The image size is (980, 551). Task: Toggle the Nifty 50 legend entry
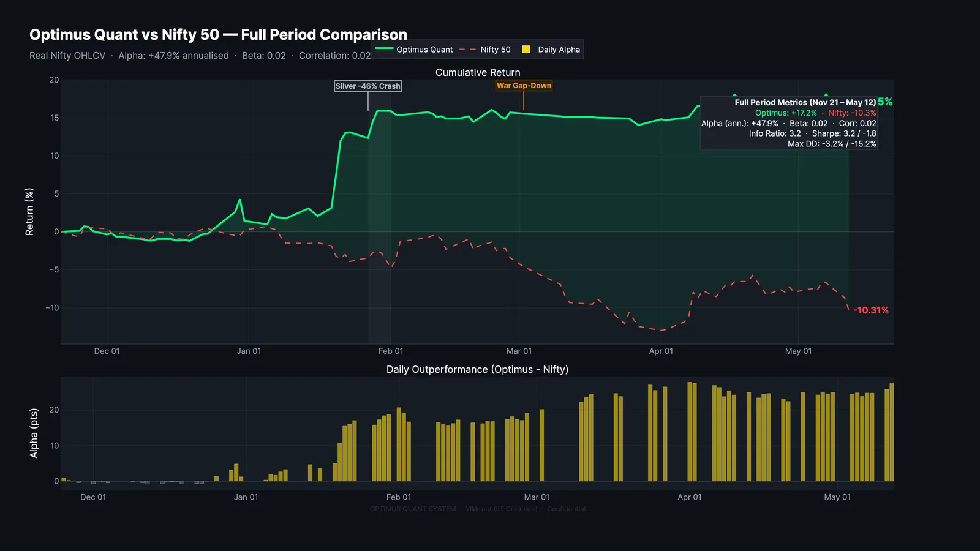[x=484, y=50]
